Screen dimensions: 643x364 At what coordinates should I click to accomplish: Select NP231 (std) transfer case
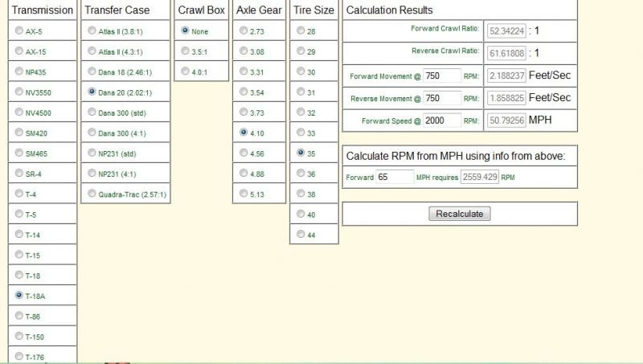(x=92, y=153)
